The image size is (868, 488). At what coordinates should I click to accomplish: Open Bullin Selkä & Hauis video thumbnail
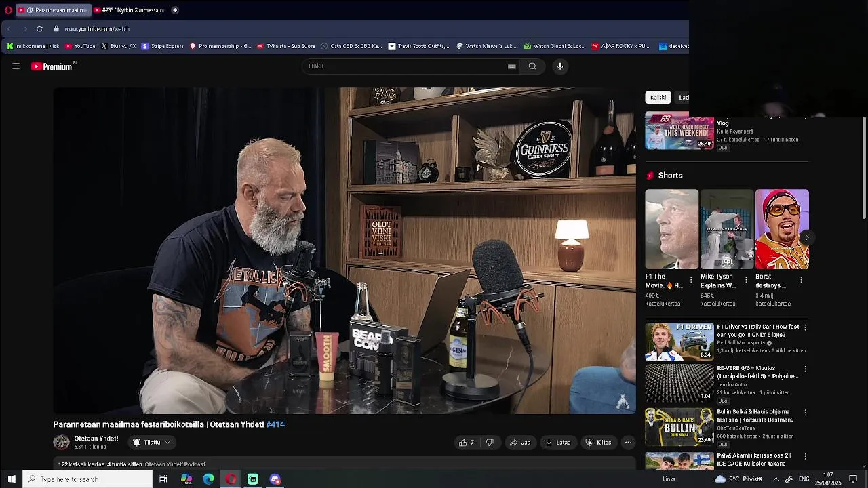click(x=679, y=426)
